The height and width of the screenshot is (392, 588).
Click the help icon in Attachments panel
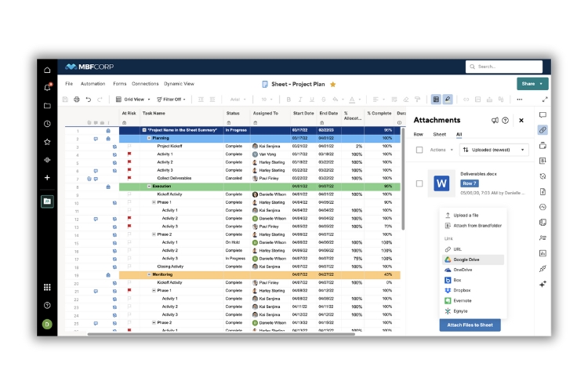505,121
